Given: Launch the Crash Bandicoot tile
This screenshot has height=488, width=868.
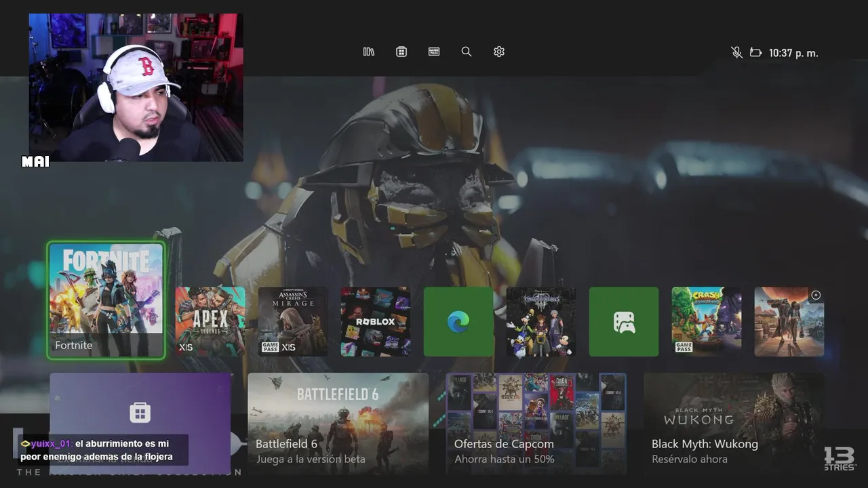Looking at the screenshot, I should 707,321.
